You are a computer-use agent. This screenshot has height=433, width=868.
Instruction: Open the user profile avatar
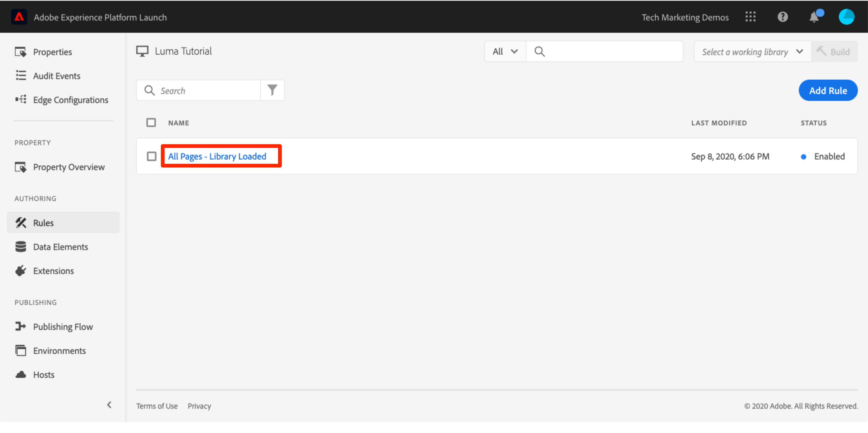pos(846,17)
